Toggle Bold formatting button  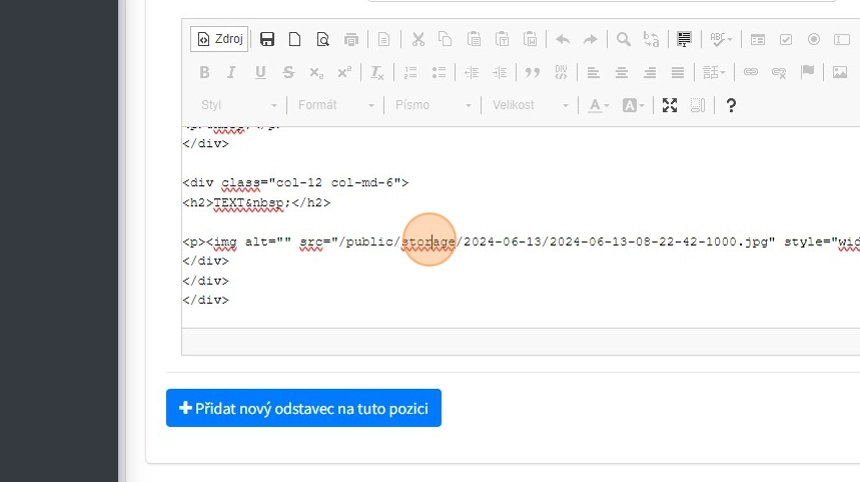point(204,72)
